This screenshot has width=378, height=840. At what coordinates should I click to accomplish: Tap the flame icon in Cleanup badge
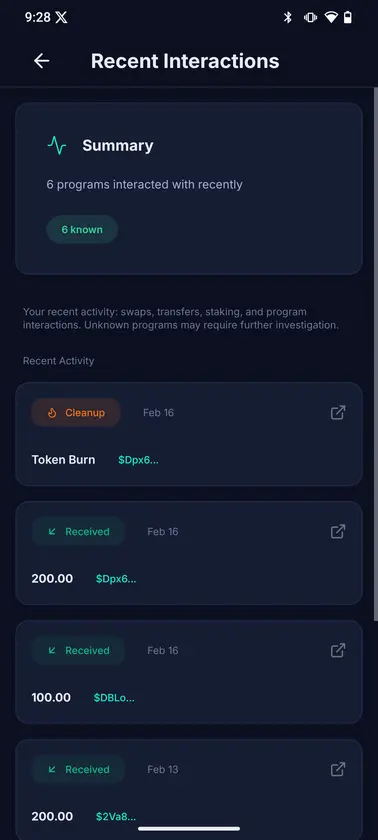pyautogui.click(x=52, y=412)
